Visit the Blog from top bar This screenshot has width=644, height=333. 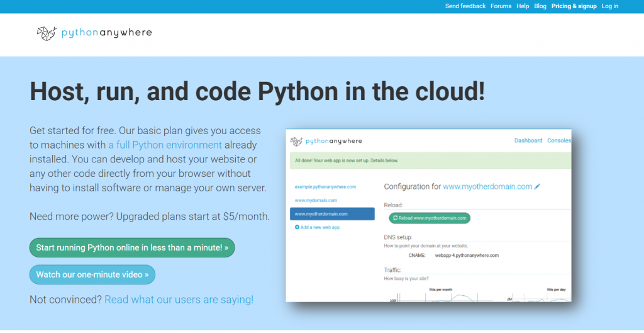click(x=540, y=6)
